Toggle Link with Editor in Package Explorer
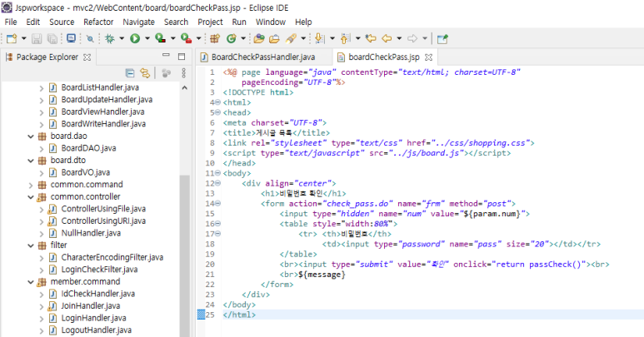 tap(145, 73)
